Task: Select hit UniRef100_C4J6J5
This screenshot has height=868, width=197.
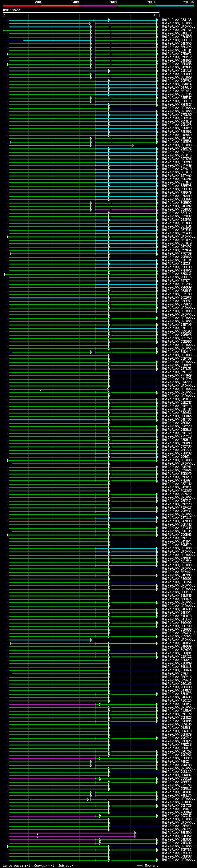Action: [177, 87]
